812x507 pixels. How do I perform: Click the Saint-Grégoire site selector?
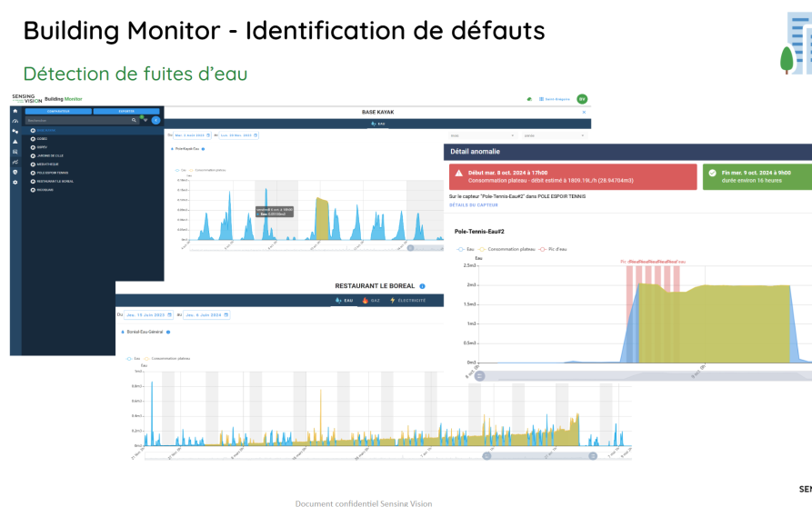point(554,99)
